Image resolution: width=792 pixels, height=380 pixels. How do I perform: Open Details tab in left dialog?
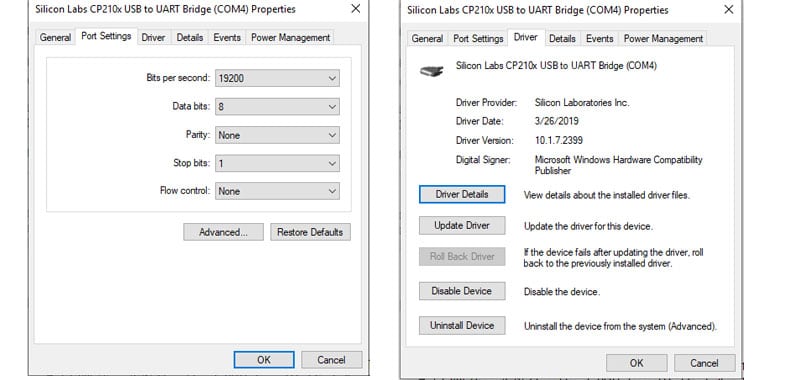pos(190,37)
